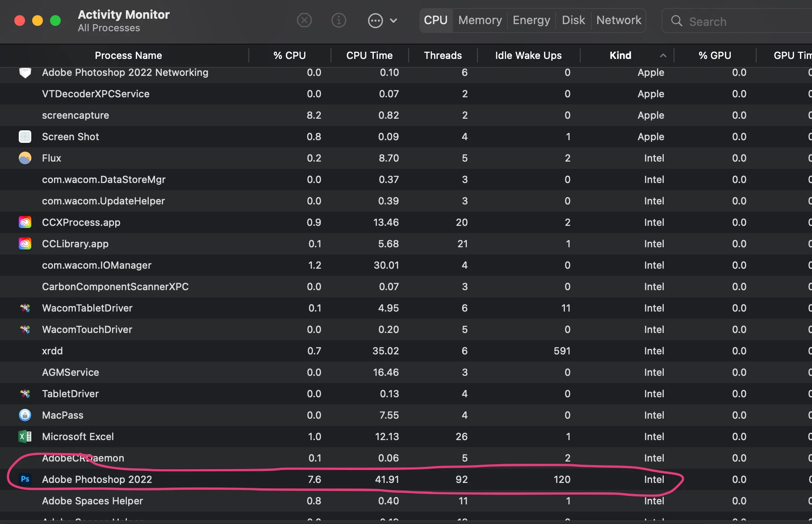Switch to the Memory tab

click(480, 20)
